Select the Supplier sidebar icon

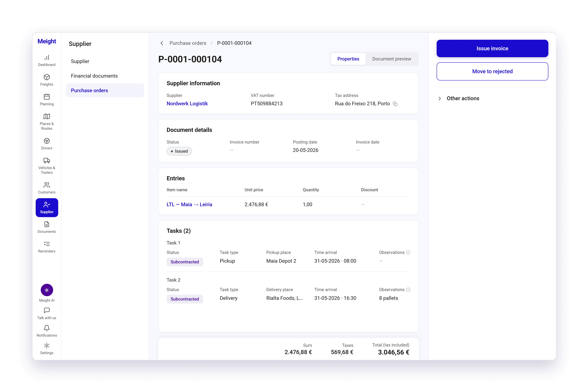click(47, 208)
